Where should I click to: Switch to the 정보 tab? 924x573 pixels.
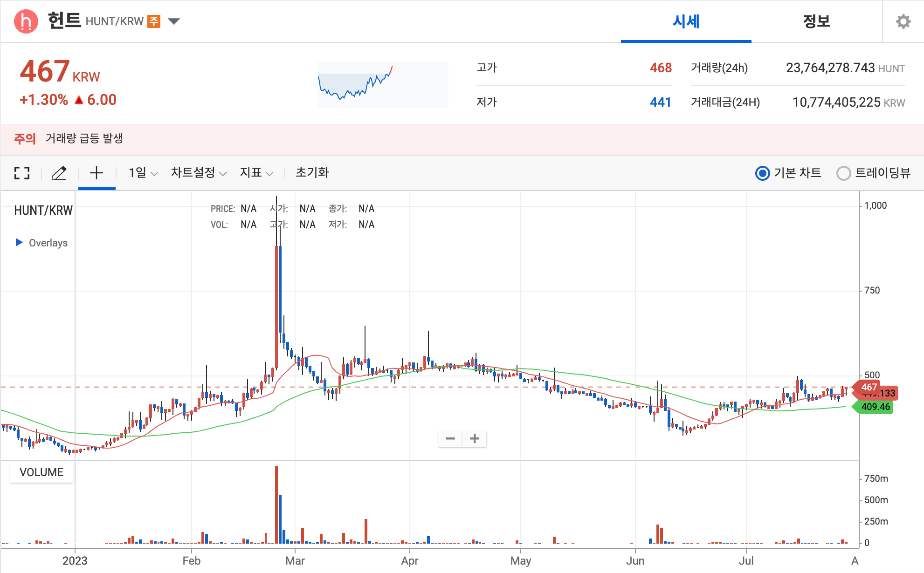[816, 21]
